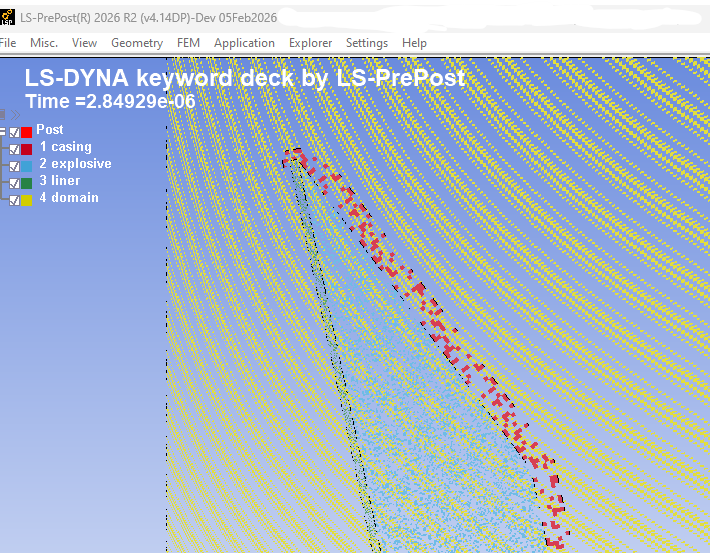Toggle visibility checkbox for 1 casing

tap(14, 149)
